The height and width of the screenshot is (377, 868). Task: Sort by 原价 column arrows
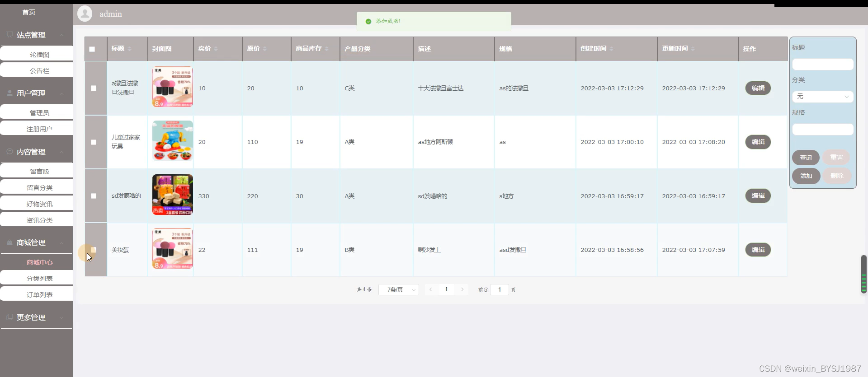[x=265, y=49]
